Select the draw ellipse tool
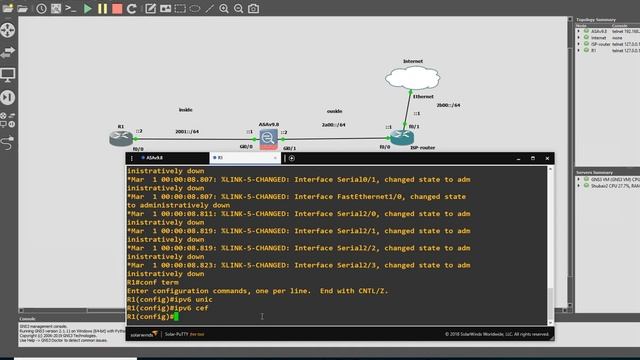The height and width of the screenshot is (360, 640). click(195, 8)
